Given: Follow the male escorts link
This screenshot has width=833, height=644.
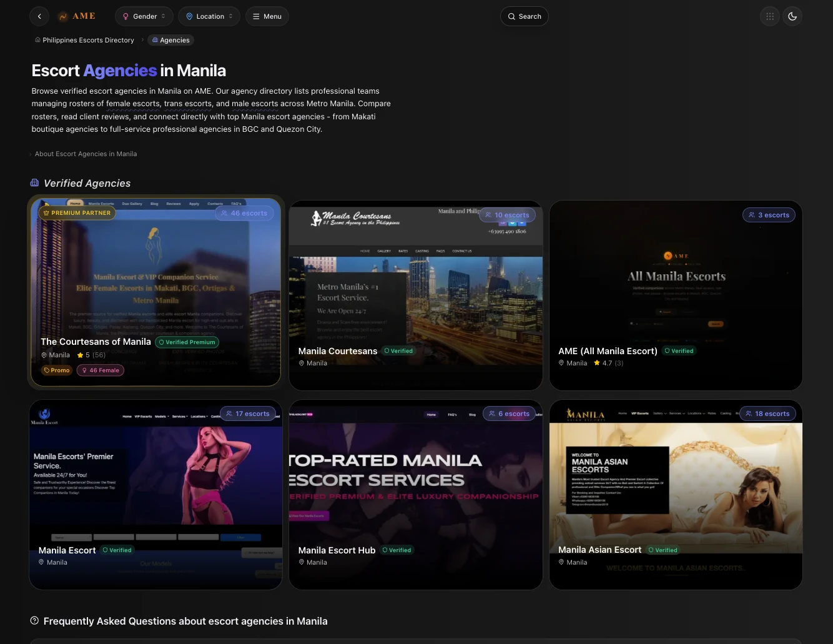Looking at the screenshot, I should (255, 104).
